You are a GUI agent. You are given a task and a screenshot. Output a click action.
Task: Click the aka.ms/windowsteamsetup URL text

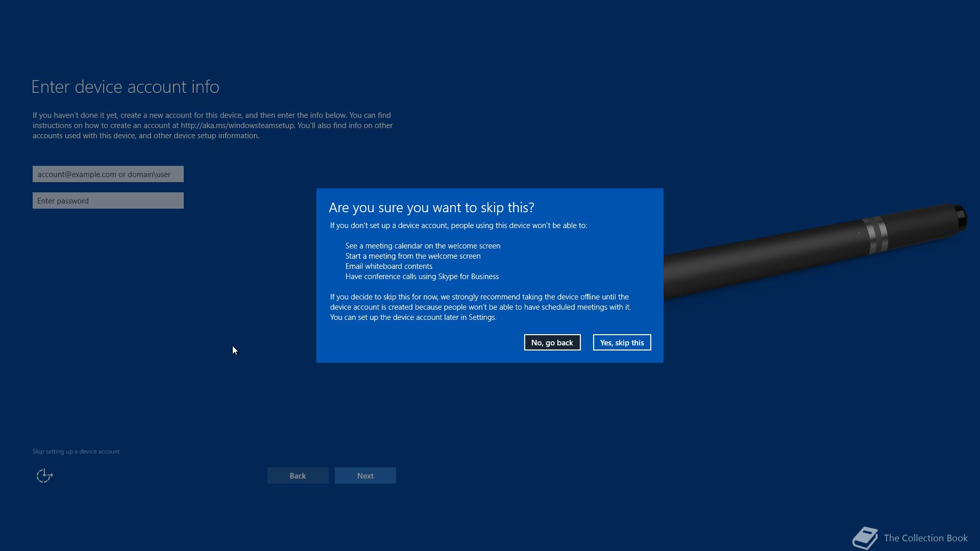(237, 126)
